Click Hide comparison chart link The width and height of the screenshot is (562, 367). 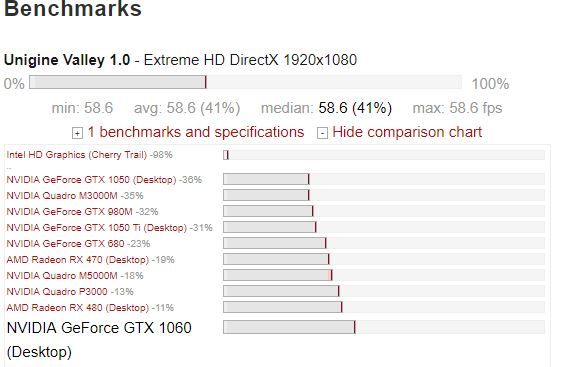tap(407, 132)
